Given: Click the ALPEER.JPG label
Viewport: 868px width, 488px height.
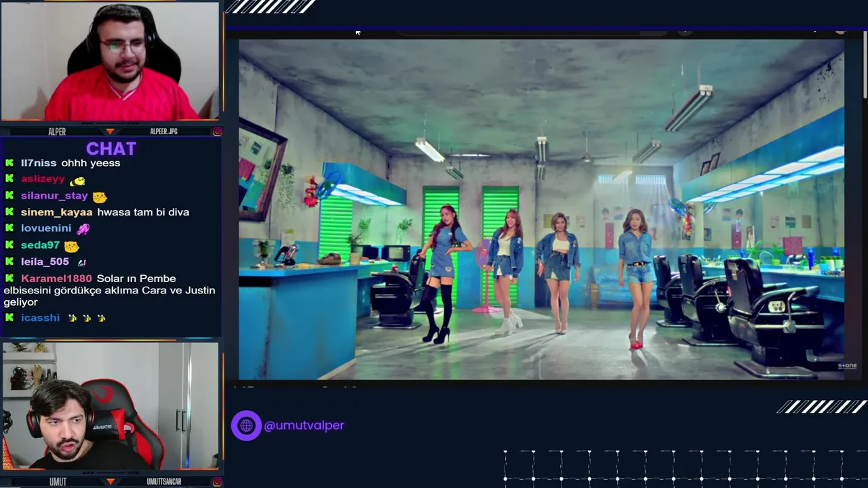Looking at the screenshot, I should 163,131.
